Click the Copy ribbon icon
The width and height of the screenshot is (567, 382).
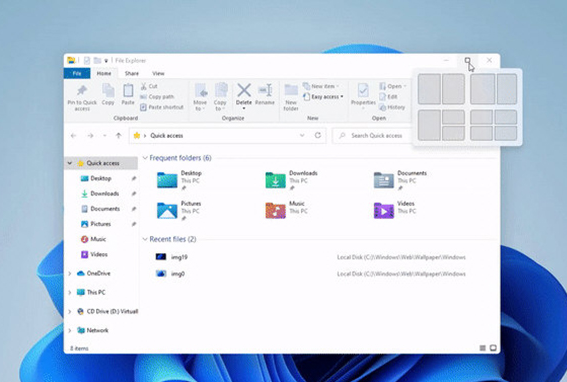(108, 90)
